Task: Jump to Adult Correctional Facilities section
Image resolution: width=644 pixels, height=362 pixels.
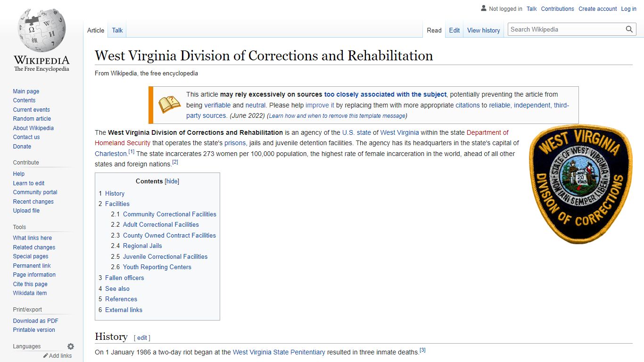Action: click(x=161, y=225)
